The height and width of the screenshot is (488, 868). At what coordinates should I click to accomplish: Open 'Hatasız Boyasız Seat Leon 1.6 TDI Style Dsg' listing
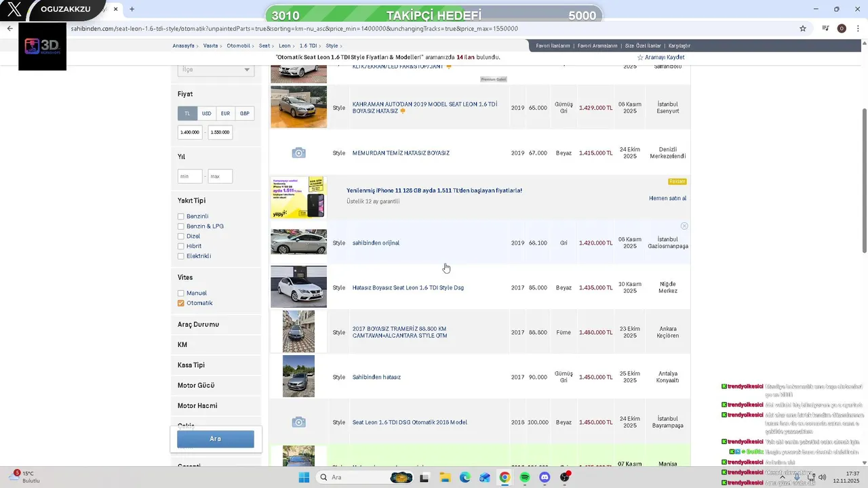pyautogui.click(x=408, y=288)
